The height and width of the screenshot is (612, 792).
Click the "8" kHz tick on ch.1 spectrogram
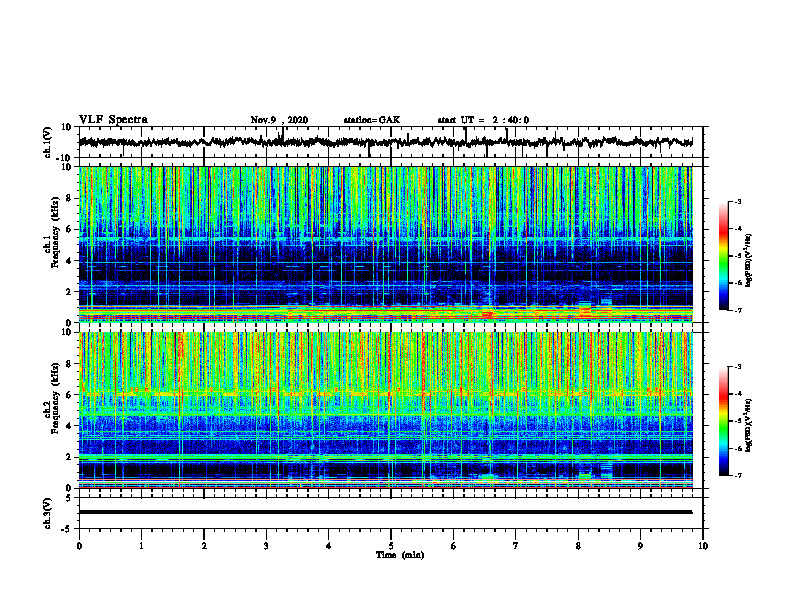pos(69,198)
